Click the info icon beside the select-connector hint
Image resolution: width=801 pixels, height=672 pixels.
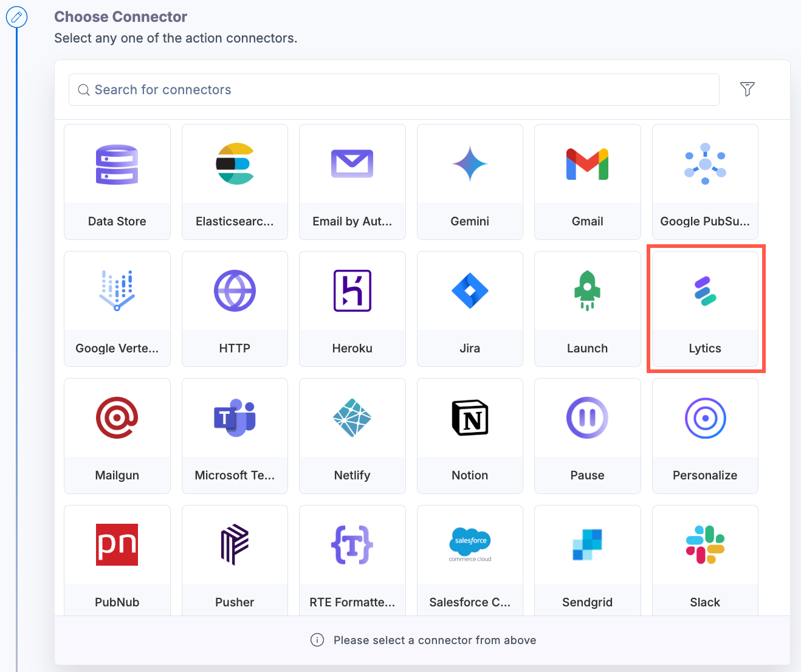pos(317,640)
